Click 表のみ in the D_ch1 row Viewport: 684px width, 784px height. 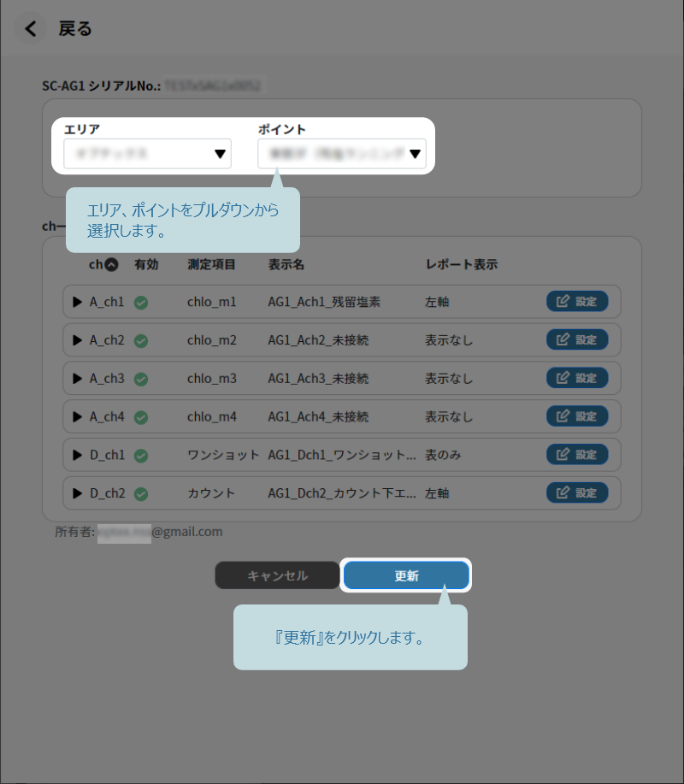click(443, 455)
